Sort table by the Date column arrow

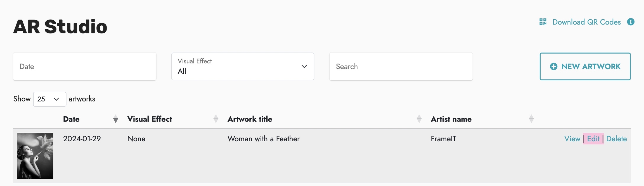pos(115,119)
